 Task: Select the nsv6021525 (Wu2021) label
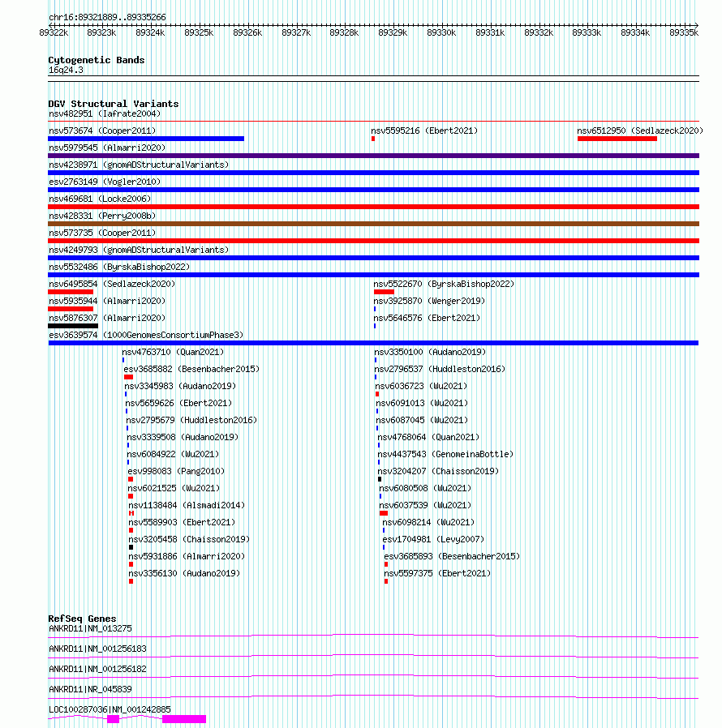pyautogui.click(x=174, y=488)
